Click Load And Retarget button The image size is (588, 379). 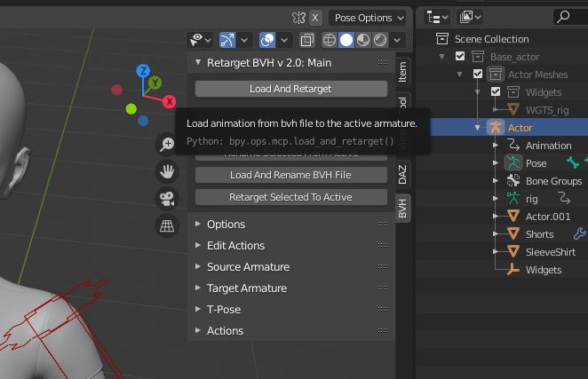click(291, 89)
